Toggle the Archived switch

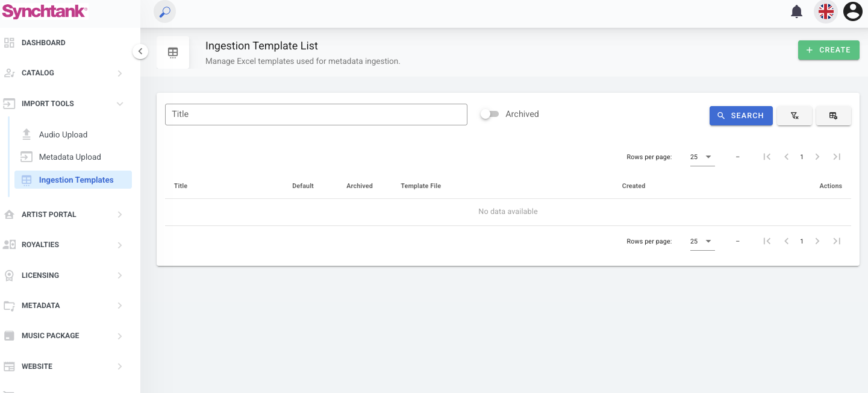point(489,114)
